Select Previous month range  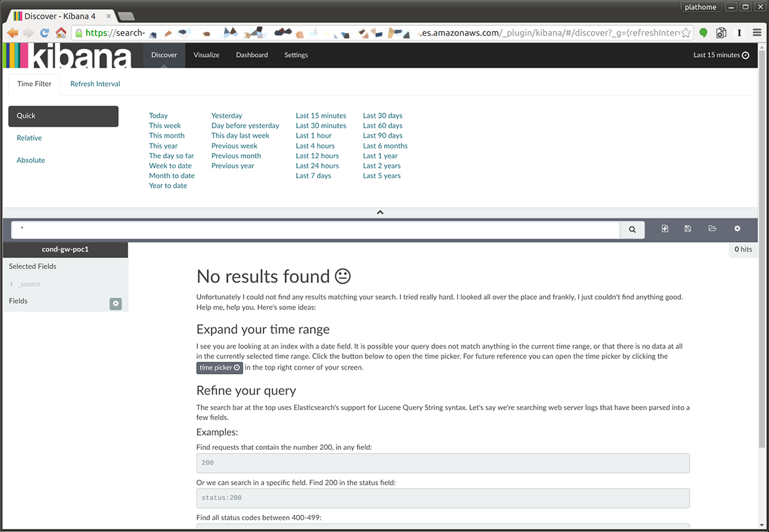236,156
